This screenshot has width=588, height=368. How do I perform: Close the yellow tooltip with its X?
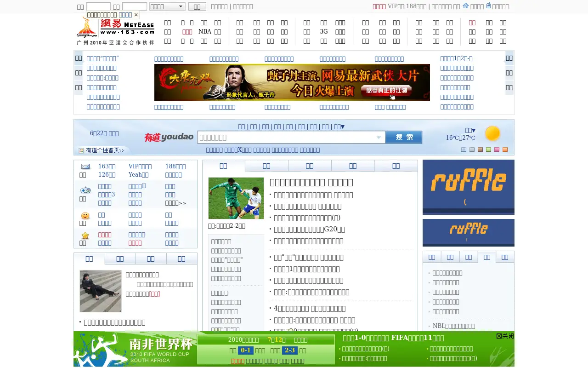(136, 15)
